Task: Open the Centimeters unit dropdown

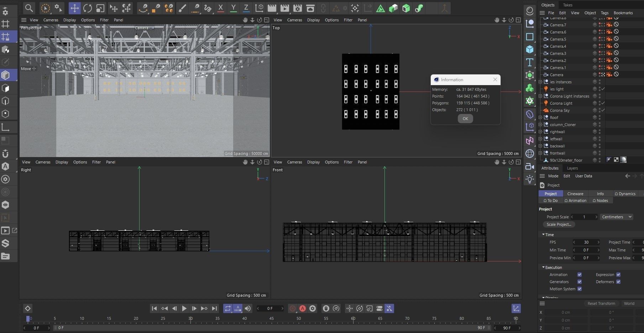Action: [x=617, y=217]
